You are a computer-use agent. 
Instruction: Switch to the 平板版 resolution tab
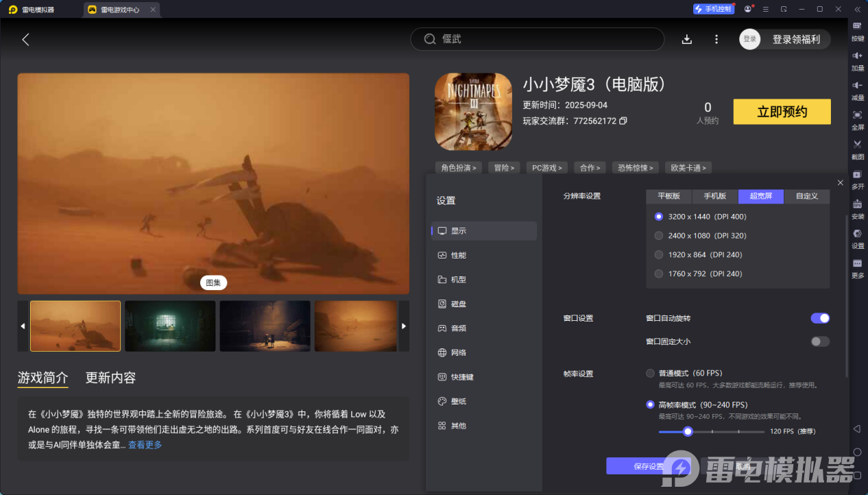pyautogui.click(x=669, y=196)
